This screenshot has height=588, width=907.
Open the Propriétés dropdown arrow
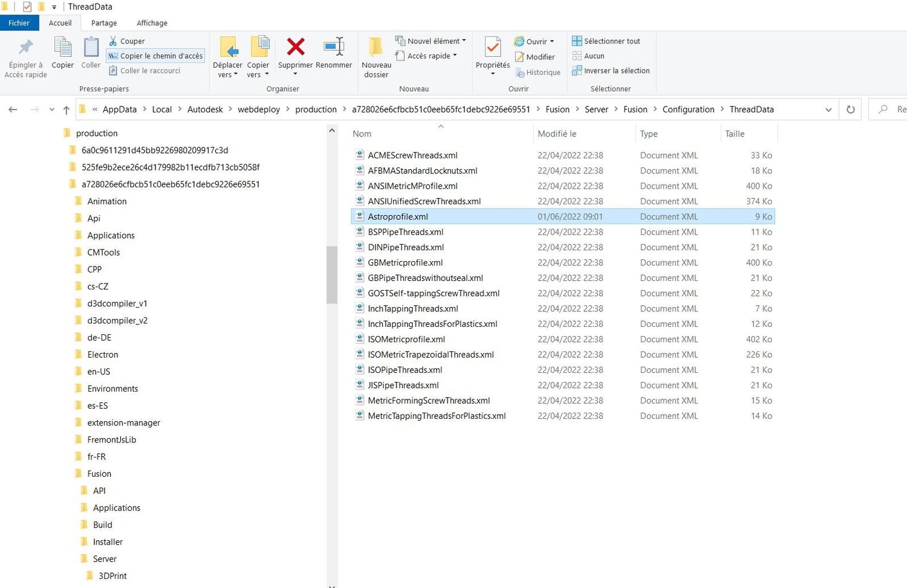[x=493, y=74]
